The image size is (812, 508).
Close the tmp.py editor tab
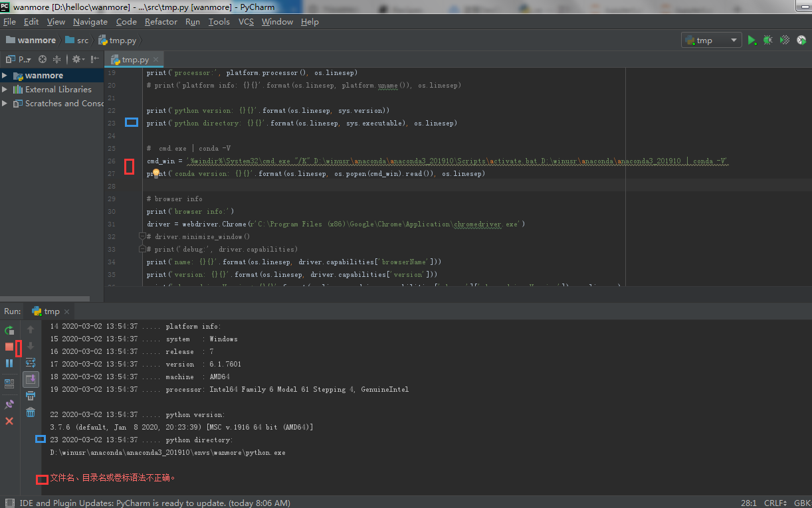[155, 60]
